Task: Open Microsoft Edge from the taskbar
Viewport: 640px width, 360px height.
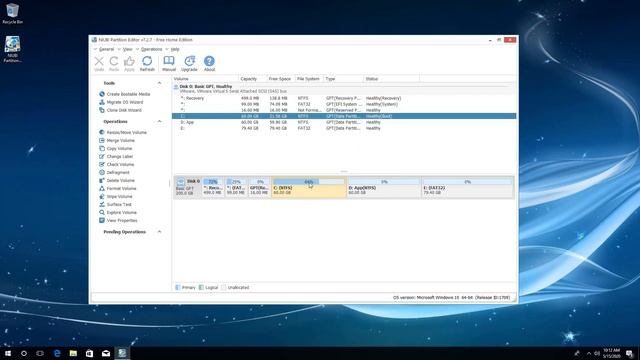Action: [57, 353]
